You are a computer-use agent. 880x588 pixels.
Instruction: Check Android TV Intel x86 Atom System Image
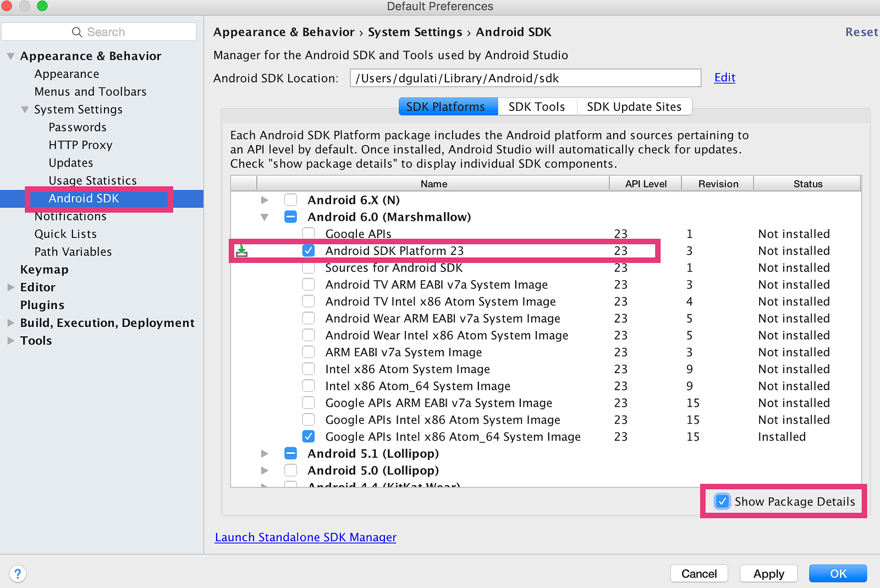tap(309, 302)
